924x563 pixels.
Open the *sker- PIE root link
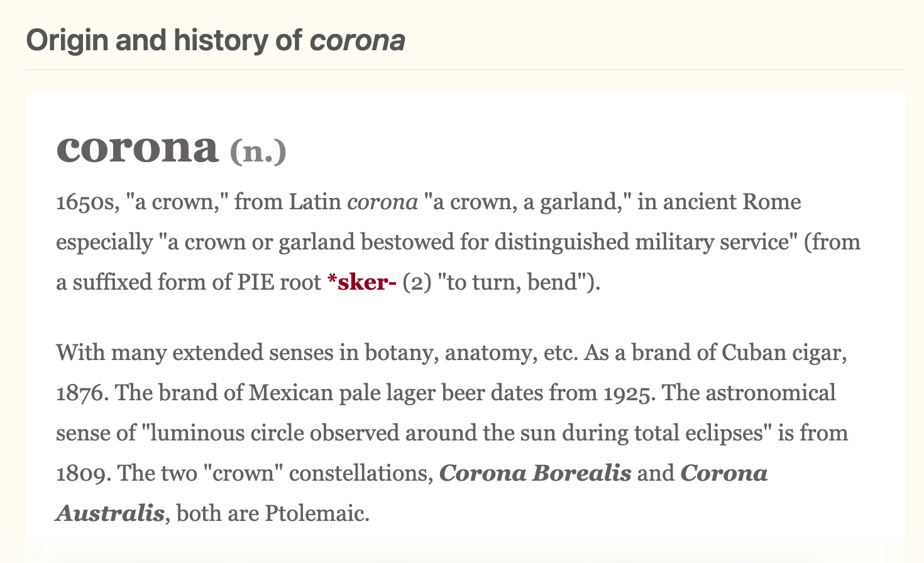click(x=362, y=283)
